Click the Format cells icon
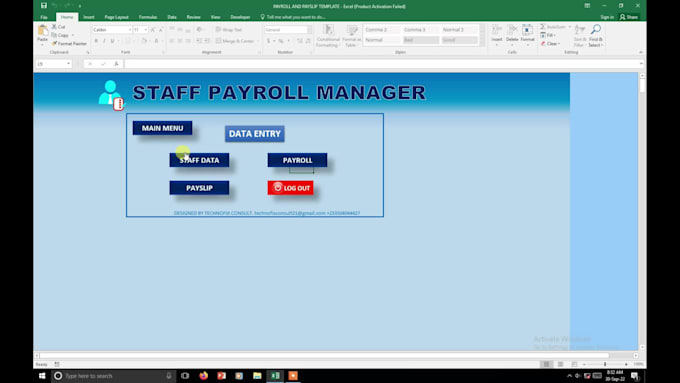 (527, 30)
